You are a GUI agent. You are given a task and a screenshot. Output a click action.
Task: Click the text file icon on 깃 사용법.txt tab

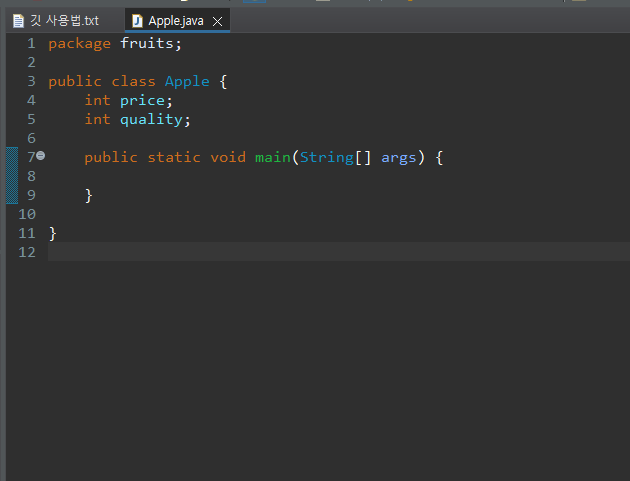[18, 21]
